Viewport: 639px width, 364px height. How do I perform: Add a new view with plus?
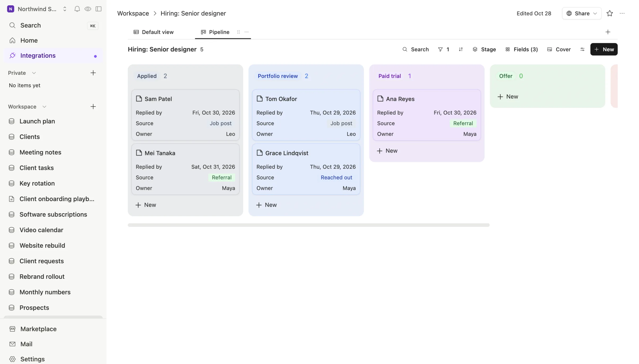coord(608,32)
